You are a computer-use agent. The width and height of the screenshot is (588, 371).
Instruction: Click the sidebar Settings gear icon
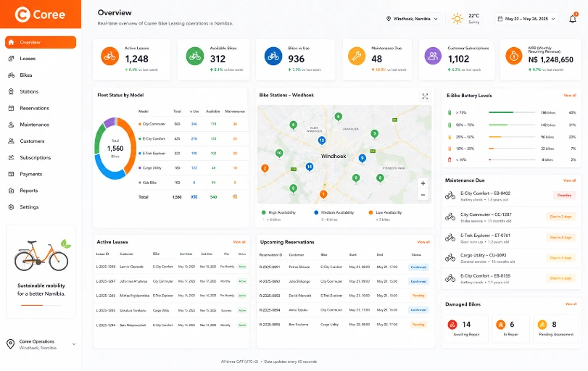(12, 207)
